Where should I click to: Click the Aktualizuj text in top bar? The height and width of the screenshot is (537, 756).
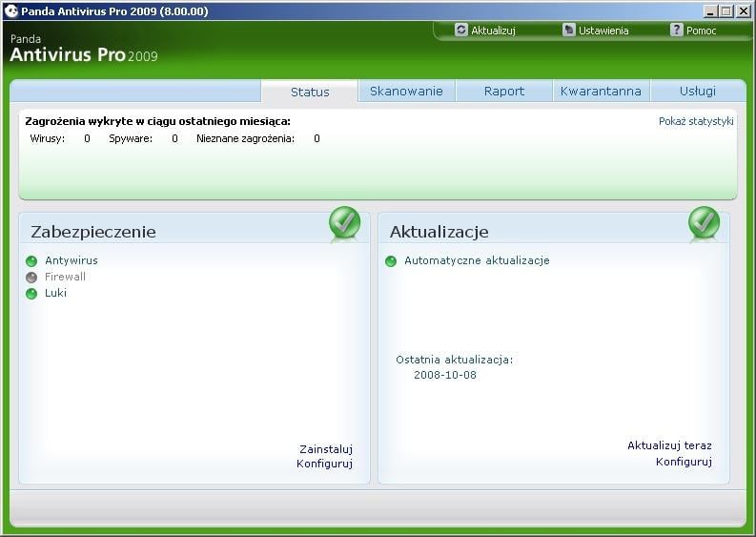tap(493, 31)
